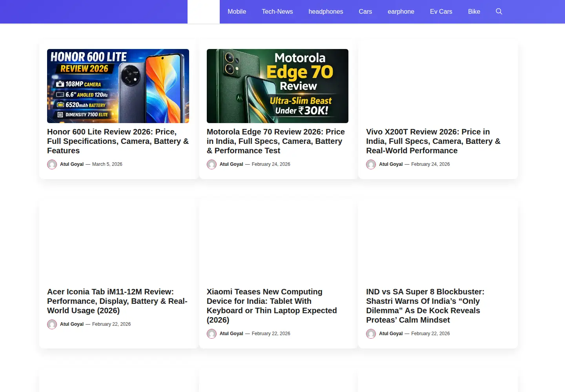Click author avatar under IND vs SA article
Screen dimensions: 565x392
coord(371,334)
